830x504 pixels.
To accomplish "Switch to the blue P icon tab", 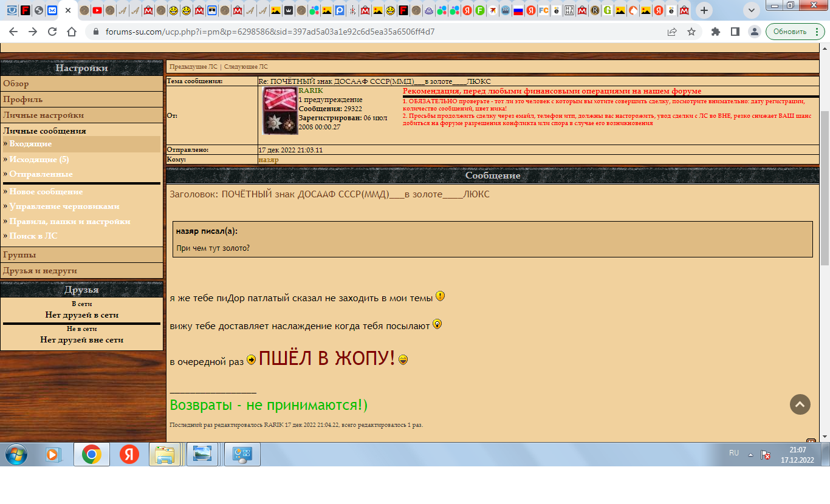I will click(x=339, y=10).
